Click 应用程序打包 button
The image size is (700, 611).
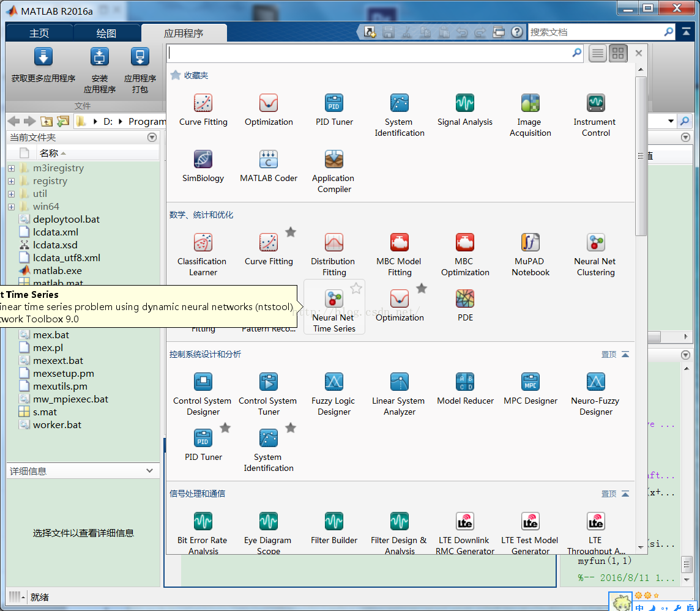[140, 70]
